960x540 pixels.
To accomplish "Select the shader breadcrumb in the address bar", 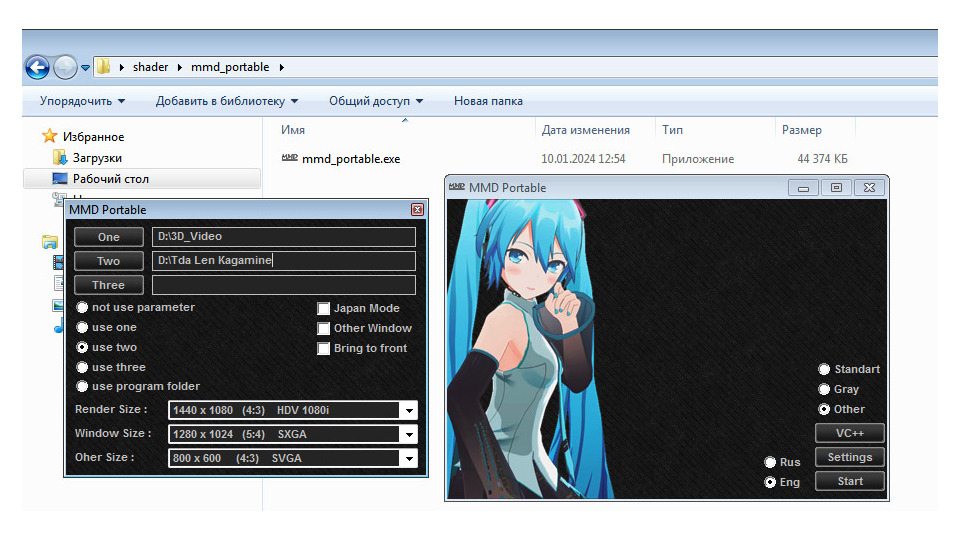I will point(150,67).
